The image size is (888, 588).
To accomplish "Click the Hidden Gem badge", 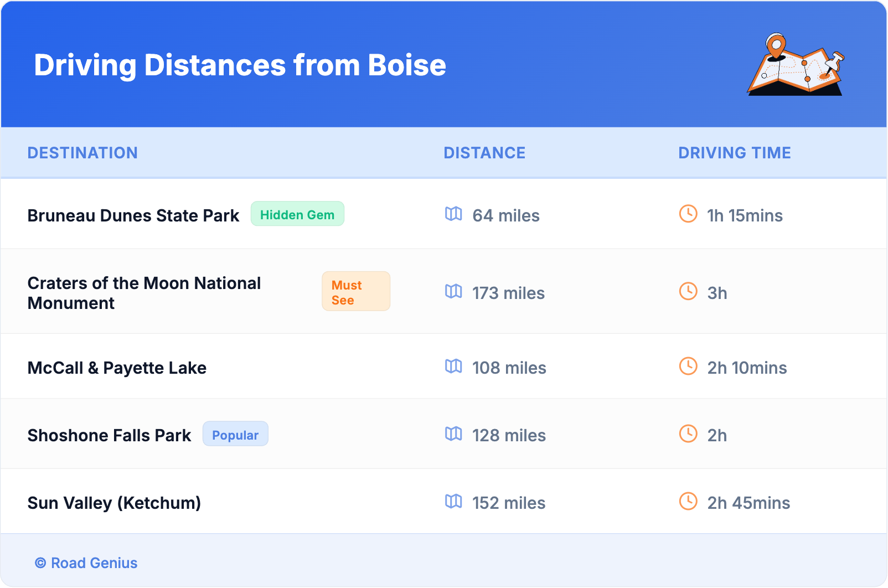I will pos(297,214).
